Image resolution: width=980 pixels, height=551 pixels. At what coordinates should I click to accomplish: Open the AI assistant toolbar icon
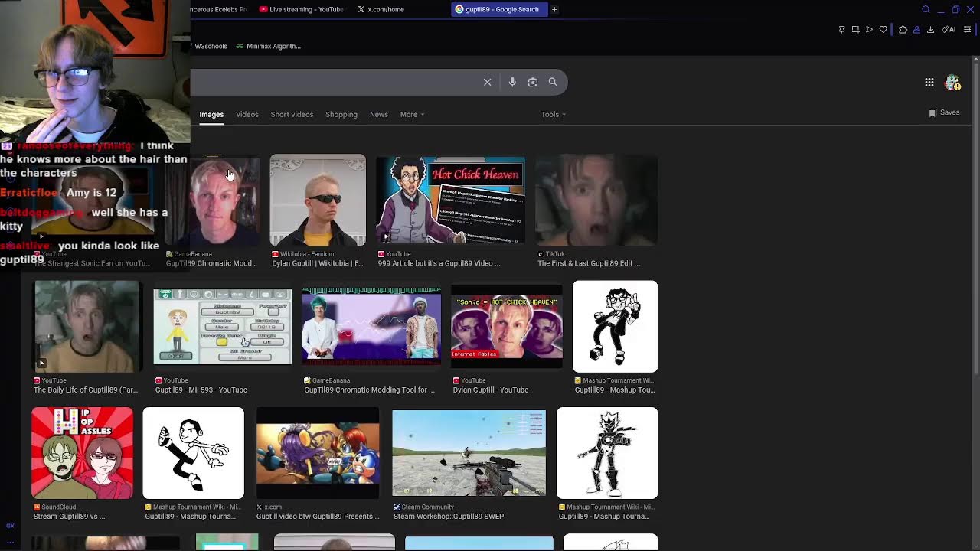click(949, 30)
